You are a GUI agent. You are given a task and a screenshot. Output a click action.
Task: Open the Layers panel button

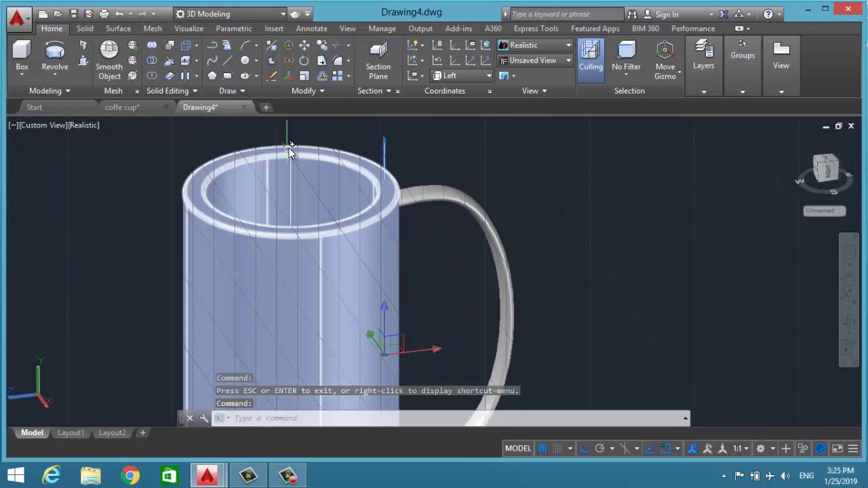coord(703,56)
